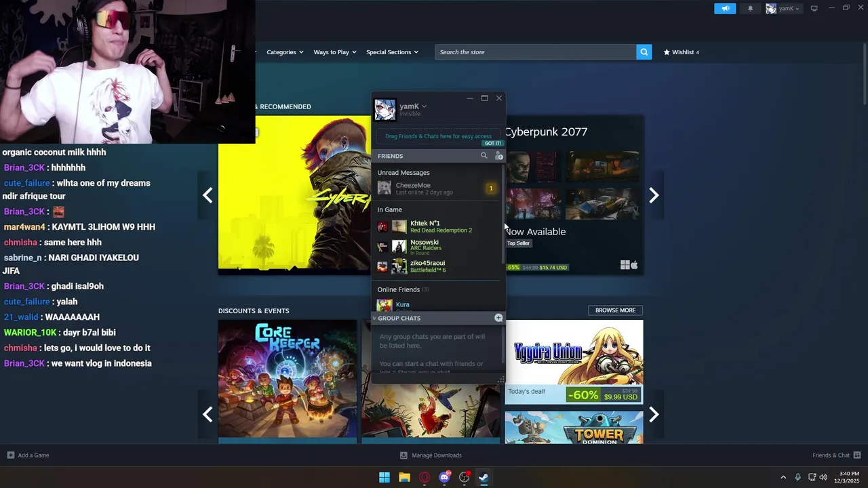Collapse the Online Friends group
Screen dimensions: 868x488
pyautogui.click(x=403, y=289)
